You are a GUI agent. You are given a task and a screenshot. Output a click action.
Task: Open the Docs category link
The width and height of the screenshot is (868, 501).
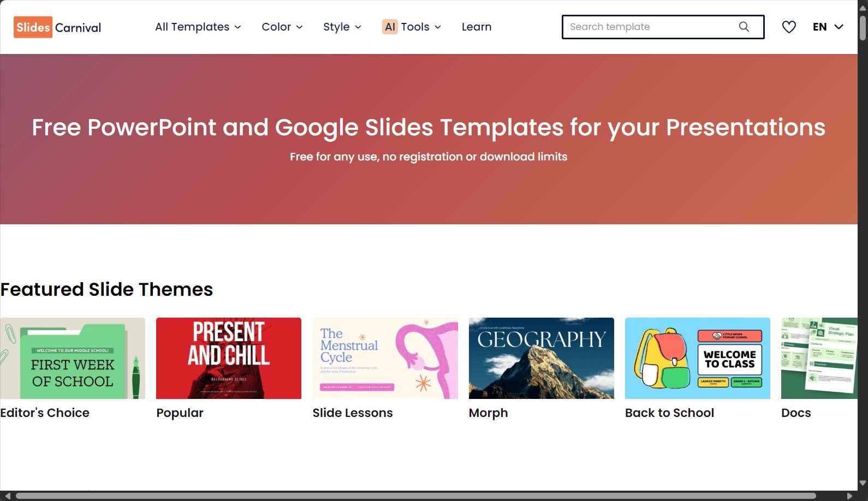[x=796, y=413]
